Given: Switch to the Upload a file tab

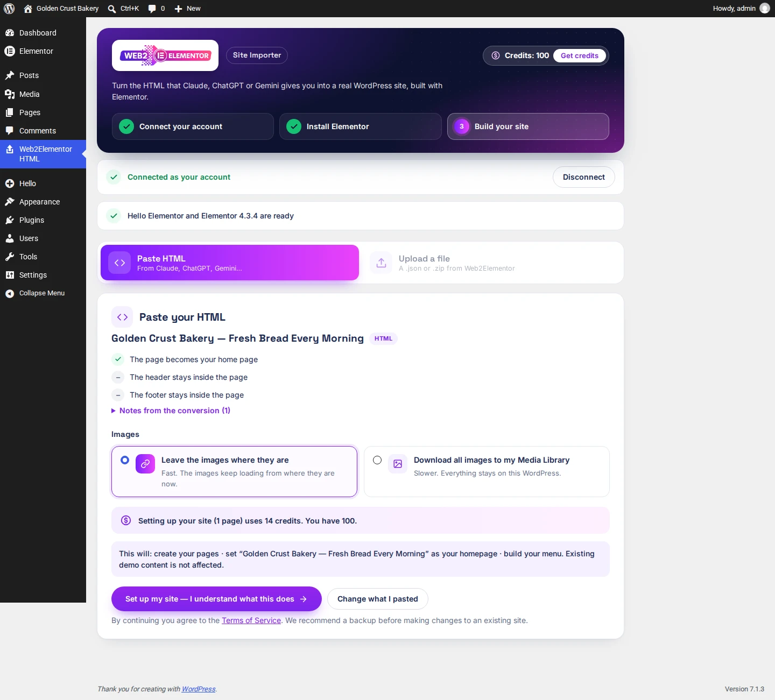Looking at the screenshot, I should tap(491, 263).
